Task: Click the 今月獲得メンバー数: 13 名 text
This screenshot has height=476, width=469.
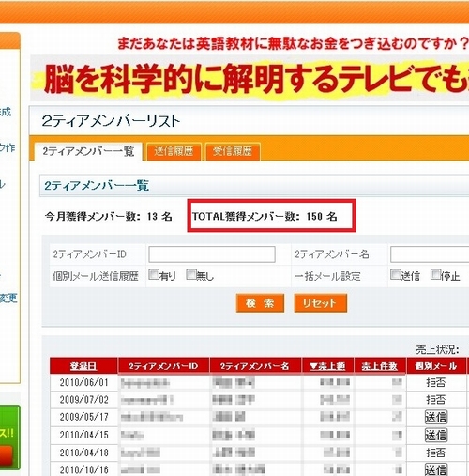Action: pyautogui.click(x=109, y=216)
